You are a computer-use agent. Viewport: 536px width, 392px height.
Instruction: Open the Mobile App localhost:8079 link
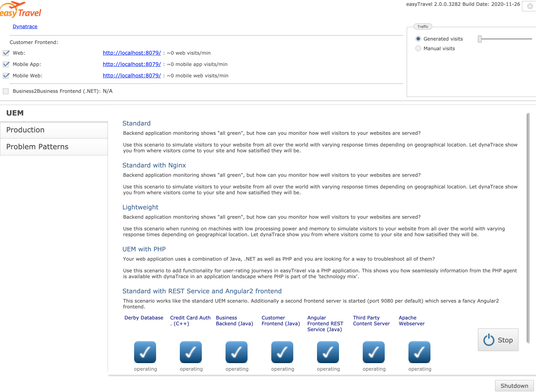point(132,64)
